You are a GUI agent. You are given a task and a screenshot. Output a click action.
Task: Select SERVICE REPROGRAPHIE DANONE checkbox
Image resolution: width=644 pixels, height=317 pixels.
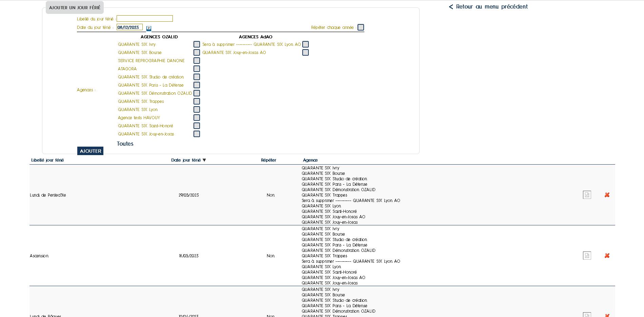(x=197, y=61)
